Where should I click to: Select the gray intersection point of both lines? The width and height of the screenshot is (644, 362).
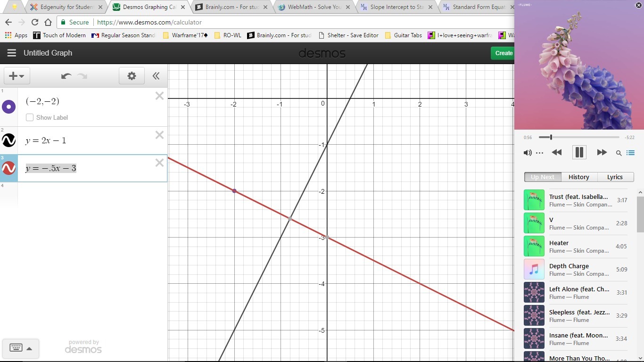click(x=290, y=219)
